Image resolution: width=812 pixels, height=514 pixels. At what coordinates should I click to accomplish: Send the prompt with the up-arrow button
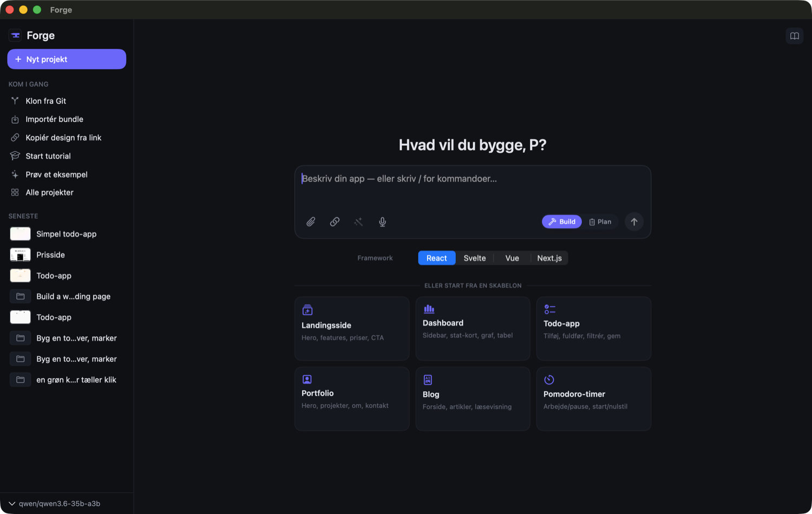click(x=634, y=222)
